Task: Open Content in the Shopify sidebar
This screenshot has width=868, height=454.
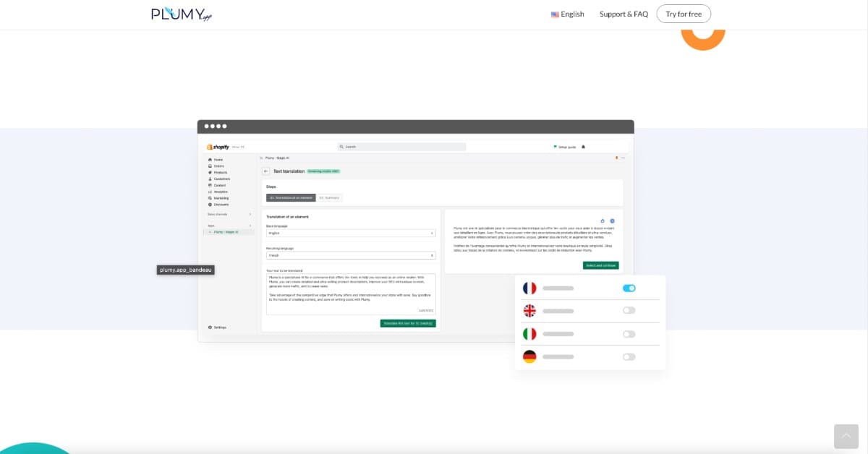Action: 217,185
